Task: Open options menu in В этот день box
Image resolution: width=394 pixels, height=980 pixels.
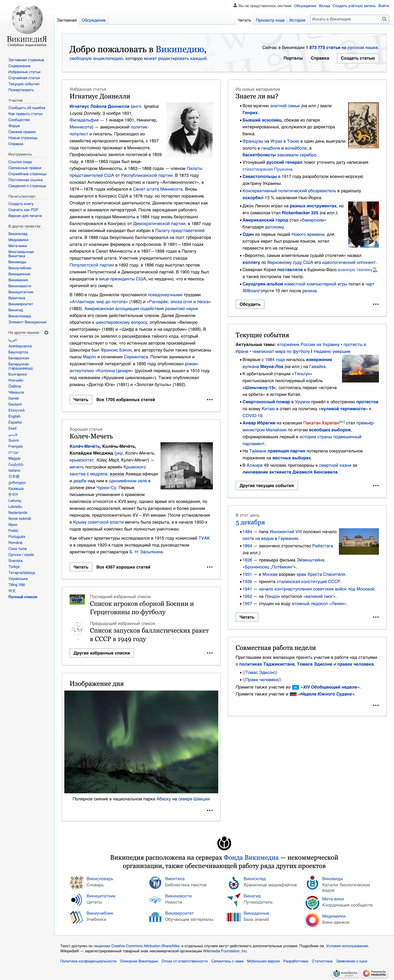Action: point(376,617)
